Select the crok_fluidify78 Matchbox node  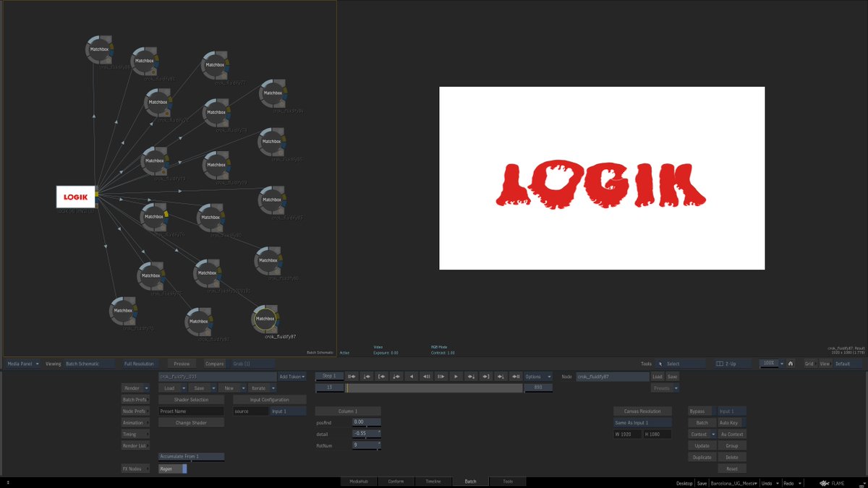pyautogui.click(x=216, y=112)
